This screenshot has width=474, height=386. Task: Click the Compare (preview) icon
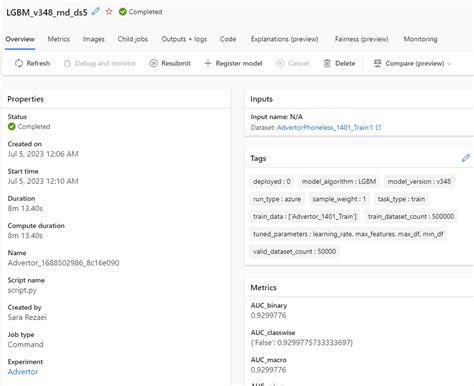[x=377, y=63]
